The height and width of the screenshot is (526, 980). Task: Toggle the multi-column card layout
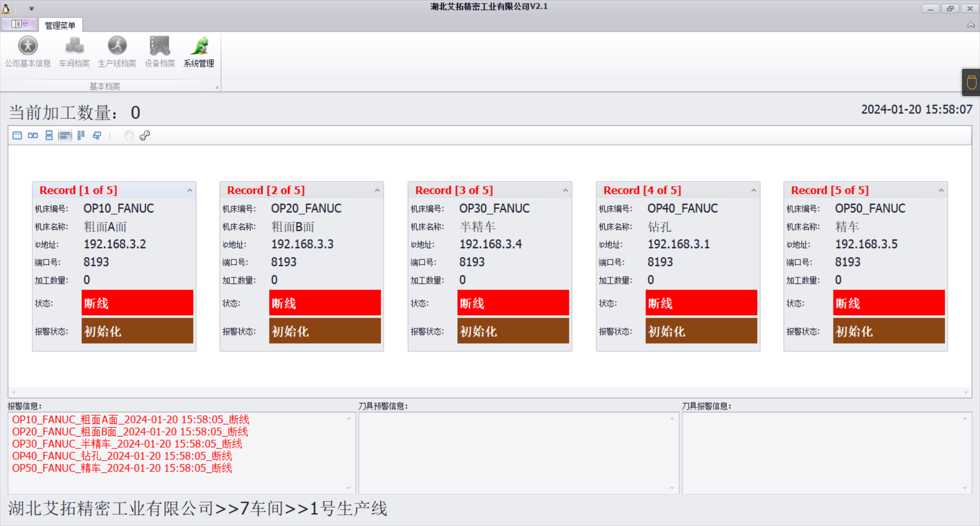coord(81,135)
